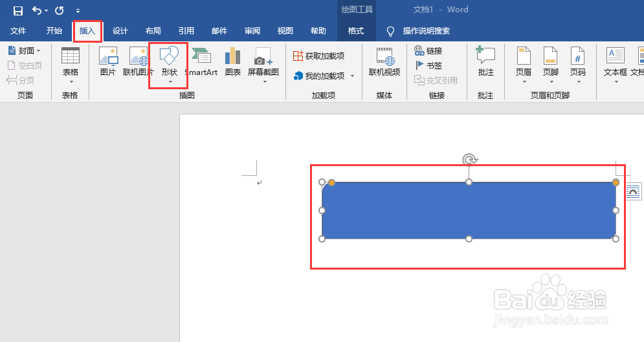
Task: Insert a page break with 分页
Action: coord(21,80)
